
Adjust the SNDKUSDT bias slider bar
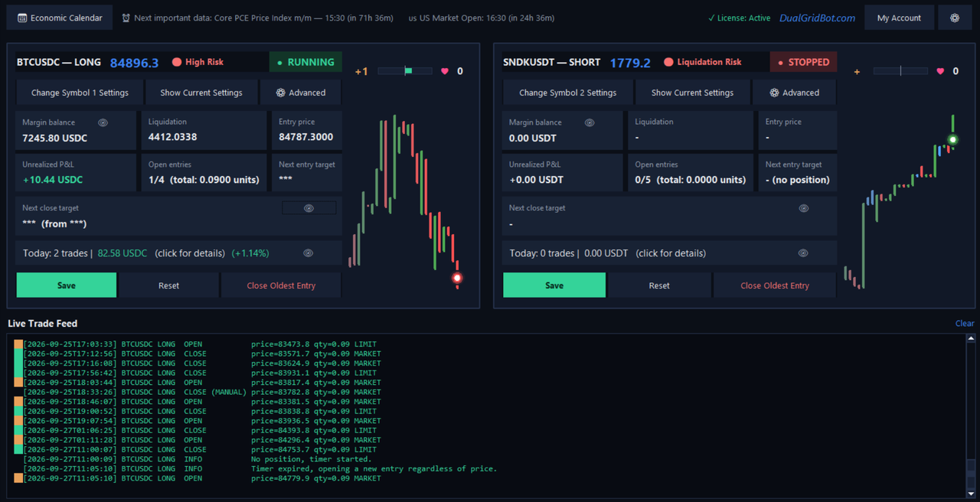coord(901,71)
